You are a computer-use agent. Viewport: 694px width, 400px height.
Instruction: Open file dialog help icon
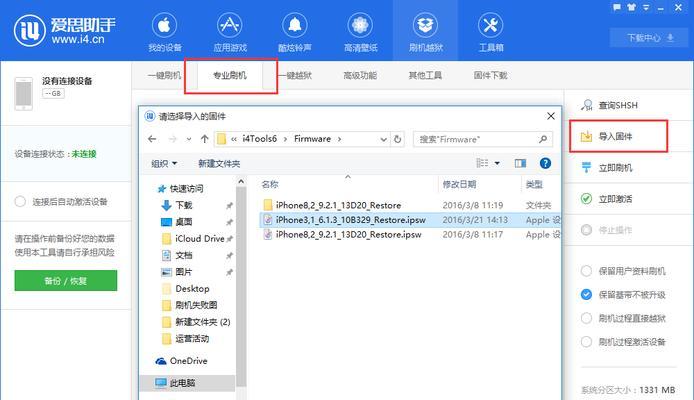(x=545, y=164)
